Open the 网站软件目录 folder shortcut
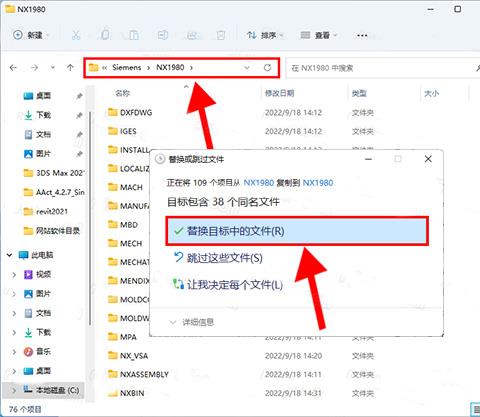The width and height of the screenshot is (480, 417). (52, 231)
